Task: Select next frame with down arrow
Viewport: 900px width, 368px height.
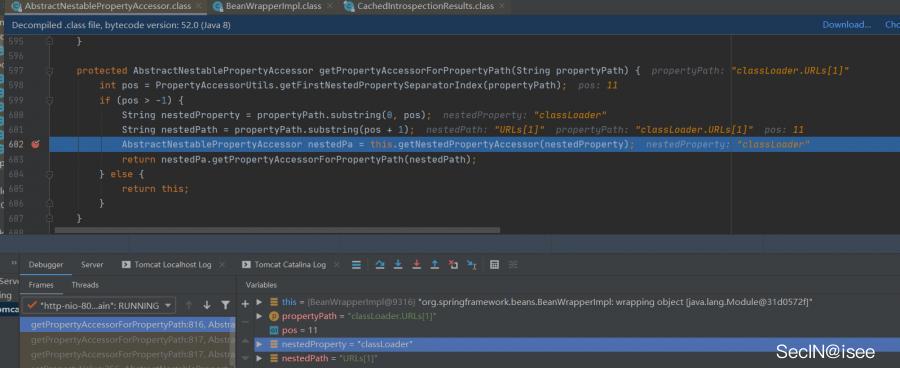Action: [x=207, y=305]
